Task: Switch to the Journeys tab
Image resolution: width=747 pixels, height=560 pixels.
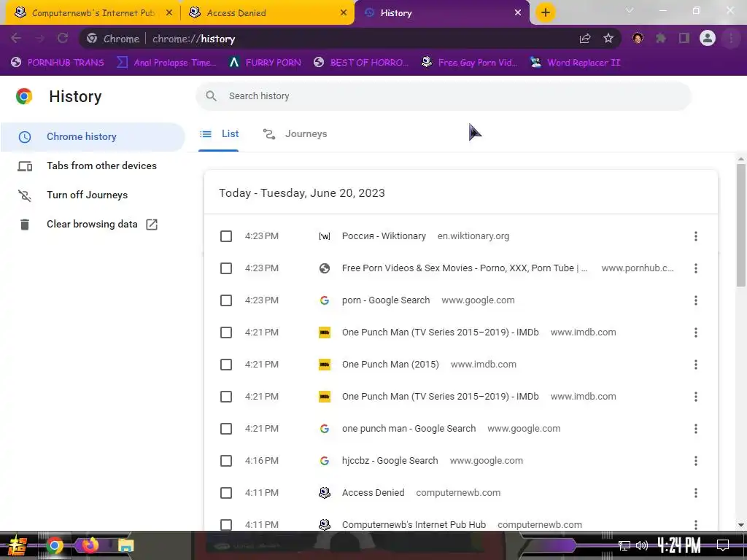Action: (x=295, y=134)
